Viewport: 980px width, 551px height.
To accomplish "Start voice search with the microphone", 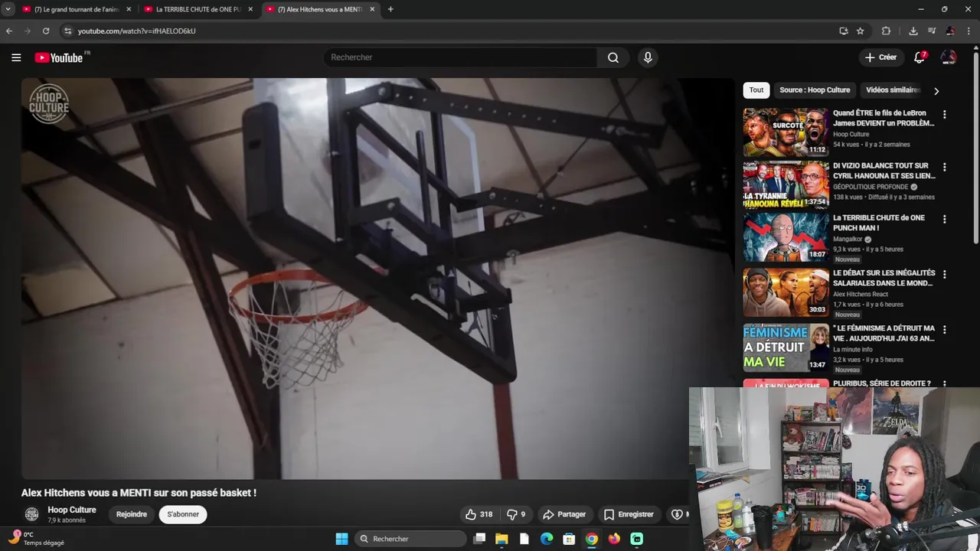I will (x=648, y=57).
